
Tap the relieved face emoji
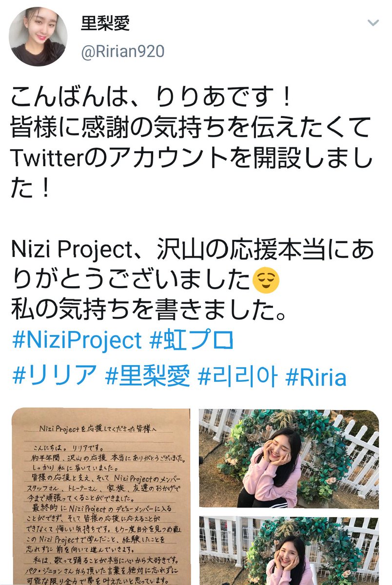point(266,281)
